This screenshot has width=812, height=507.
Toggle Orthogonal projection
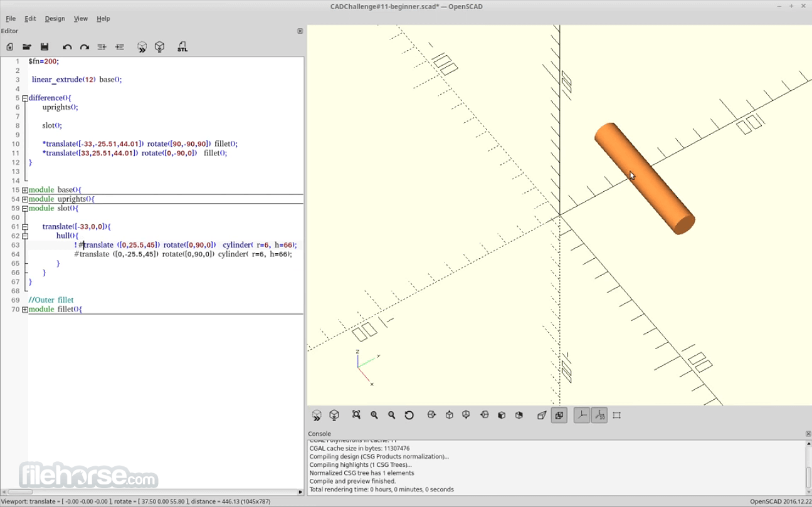coord(559,415)
